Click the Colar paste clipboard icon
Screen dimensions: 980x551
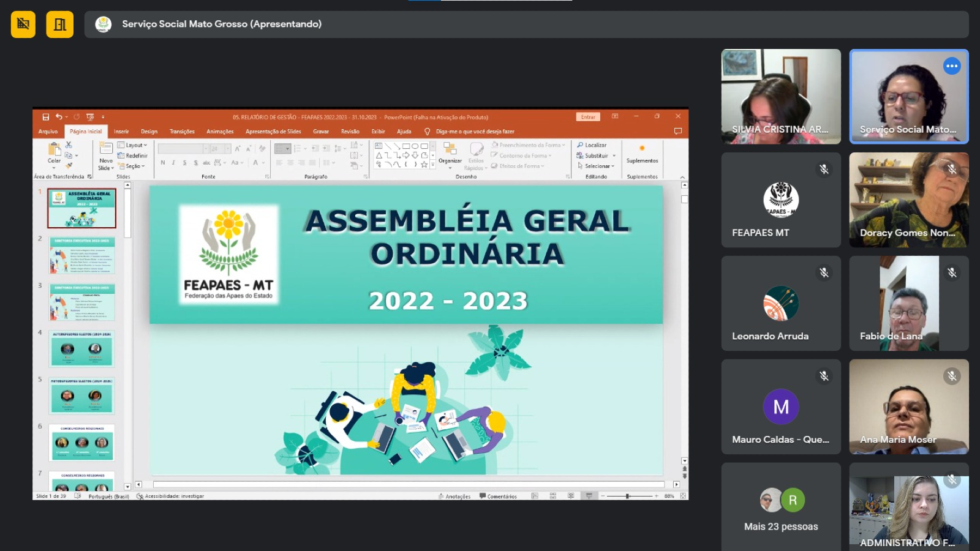(x=55, y=149)
